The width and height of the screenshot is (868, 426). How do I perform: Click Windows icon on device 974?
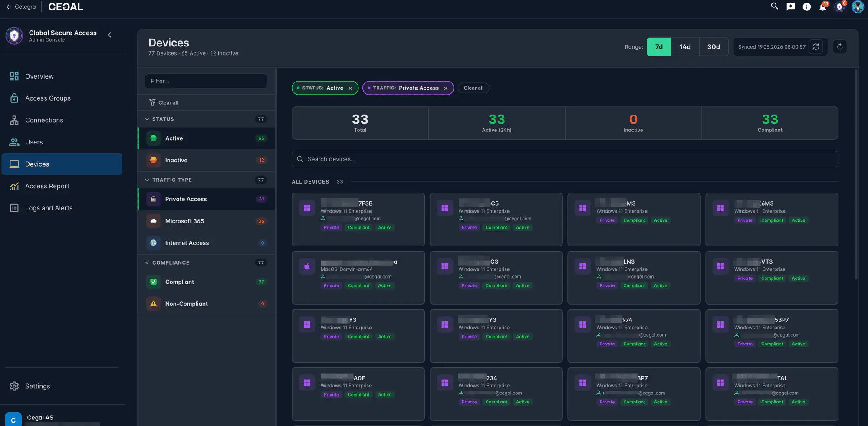(x=582, y=324)
